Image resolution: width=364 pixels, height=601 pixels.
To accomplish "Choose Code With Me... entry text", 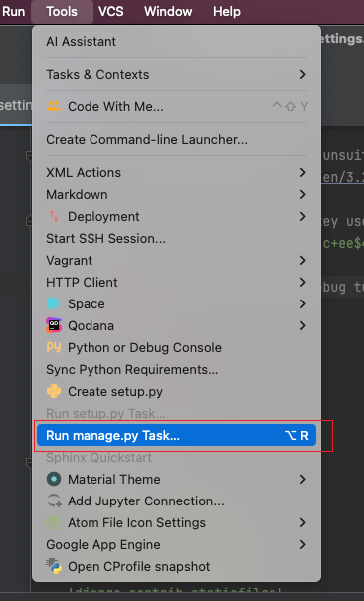I will tap(115, 106).
